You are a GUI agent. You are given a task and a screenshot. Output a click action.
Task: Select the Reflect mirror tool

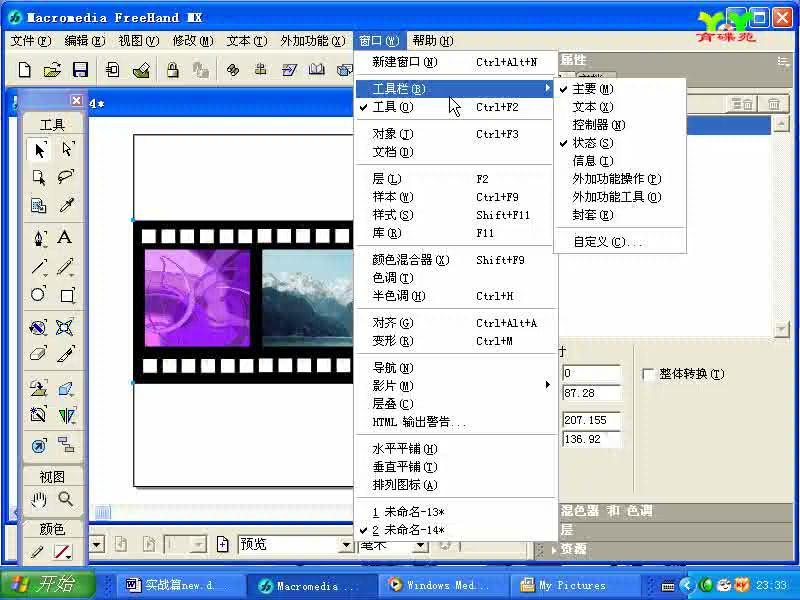point(66,415)
